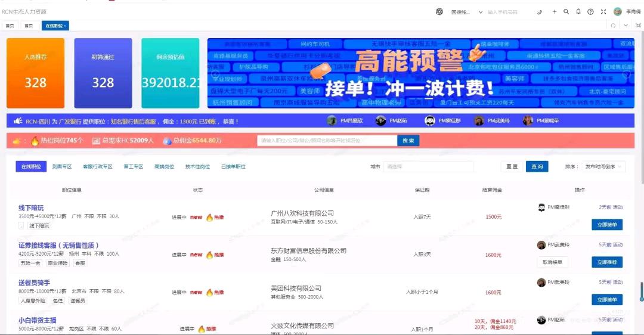Screen dimensions: 644x335
Task: Click 取消接单 for 证券接线客服 row
Action: (x=552, y=262)
